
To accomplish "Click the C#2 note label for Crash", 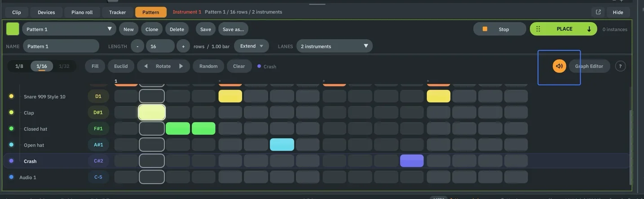I will click(x=98, y=161).
